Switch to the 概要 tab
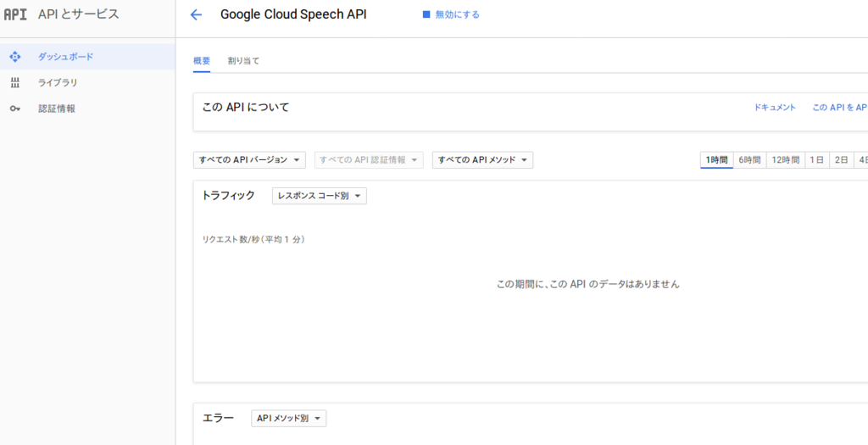Screen dimensions: 868x445 click(202, 61)
